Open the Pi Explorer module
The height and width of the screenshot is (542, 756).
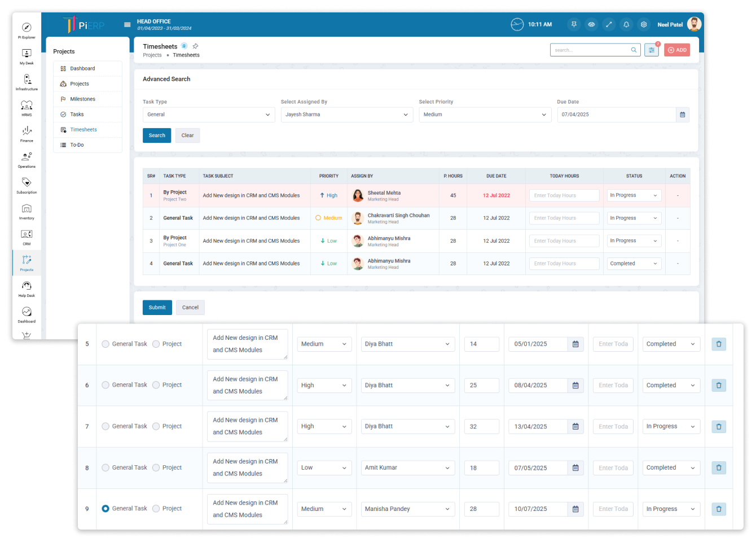coord(26,29)
